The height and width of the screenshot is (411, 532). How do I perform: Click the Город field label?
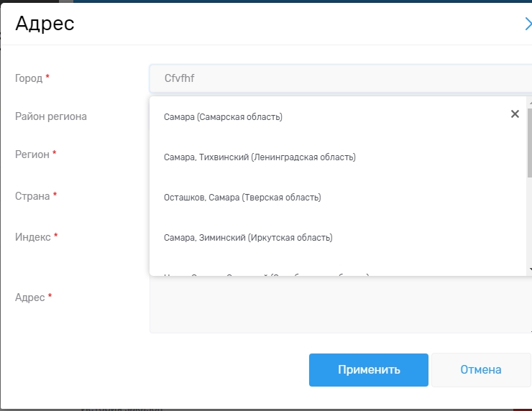click(29, 78)
